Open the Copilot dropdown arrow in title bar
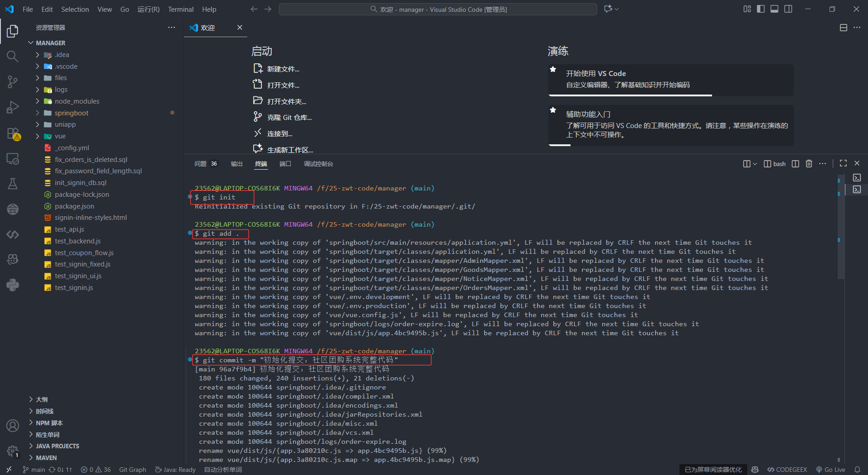Viewport: 868px width, 475px height. [617, 9]
